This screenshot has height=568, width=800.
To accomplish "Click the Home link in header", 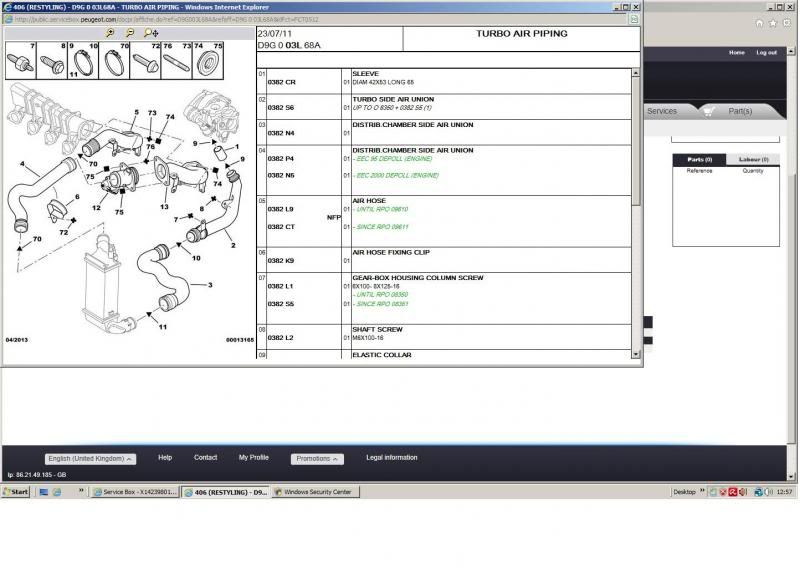I will (x=736, y=53).
